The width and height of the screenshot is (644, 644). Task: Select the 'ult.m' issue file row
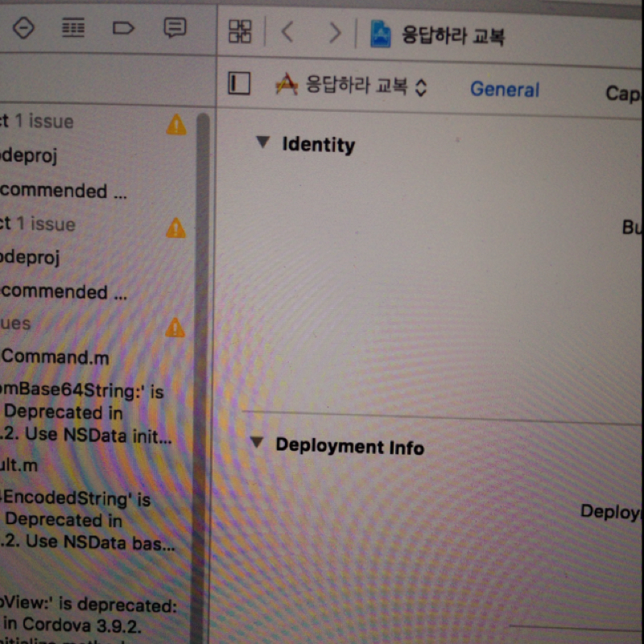point(19,465)
